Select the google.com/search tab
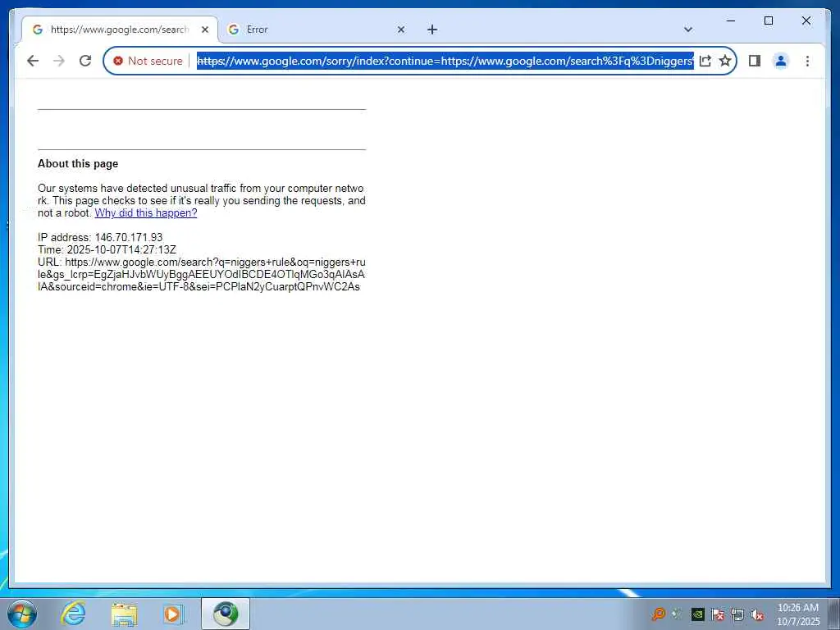Screen dimensions: 840x630 [x=120, y=30]
